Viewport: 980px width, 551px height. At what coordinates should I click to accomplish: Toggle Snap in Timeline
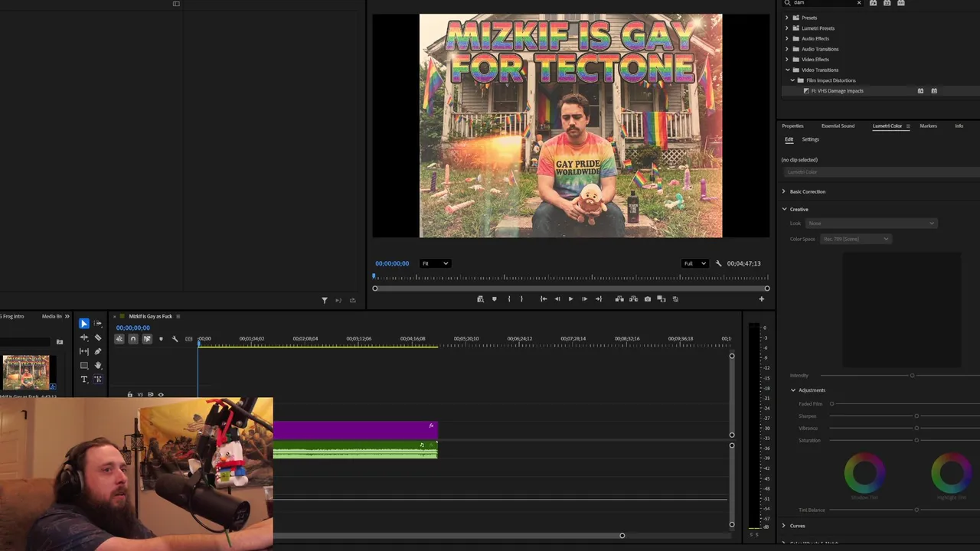133,339
